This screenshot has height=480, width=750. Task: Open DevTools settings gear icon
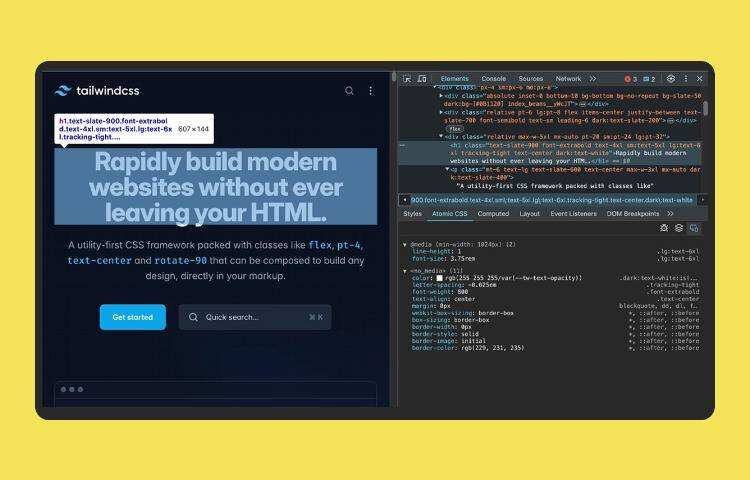point(671,78)
